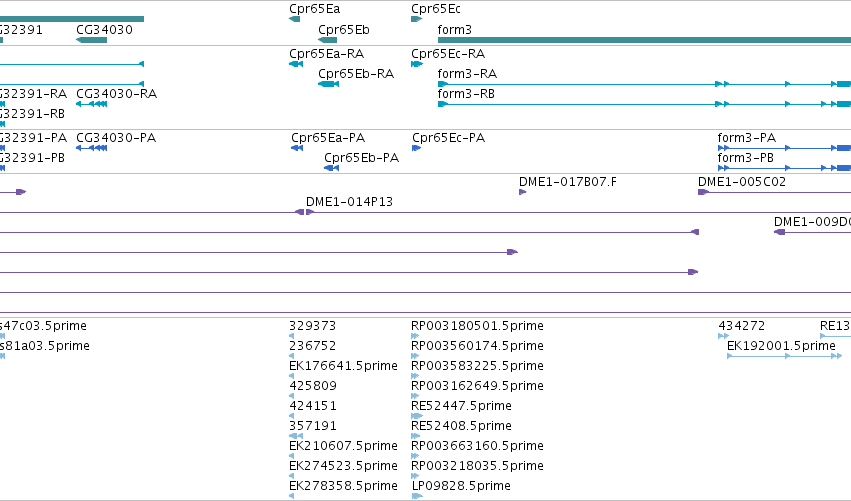
Task: Select the form3-RA transcript label
Action: click(x=467, y=74)
